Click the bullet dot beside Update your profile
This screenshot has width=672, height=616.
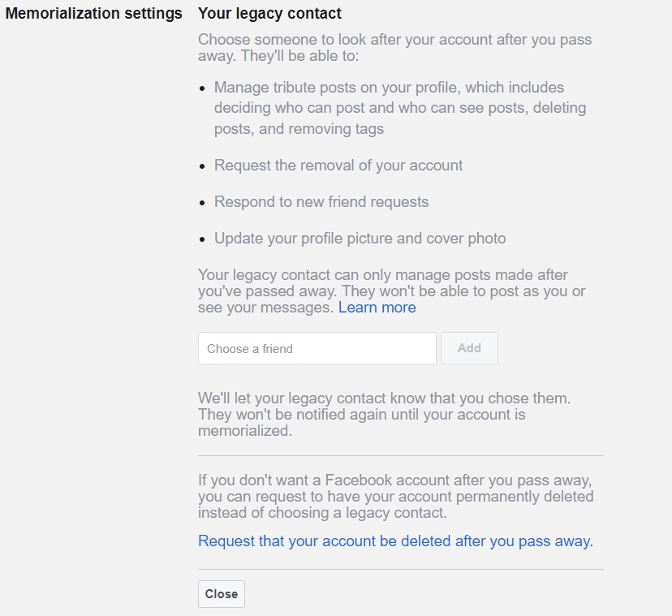click(202, 240)
